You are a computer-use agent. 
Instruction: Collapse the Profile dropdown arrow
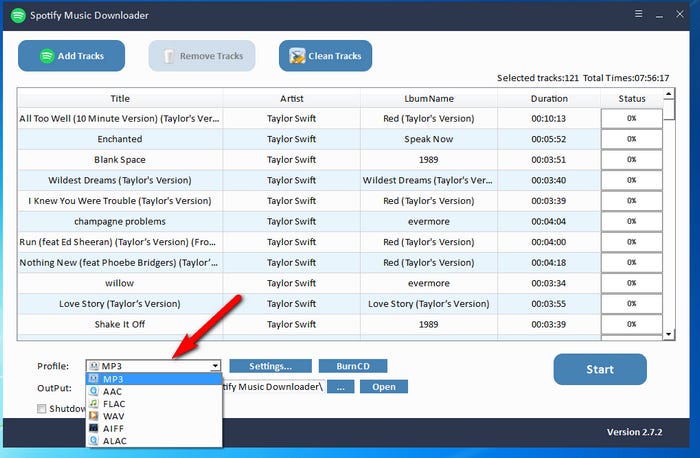(x=215, y=366)
